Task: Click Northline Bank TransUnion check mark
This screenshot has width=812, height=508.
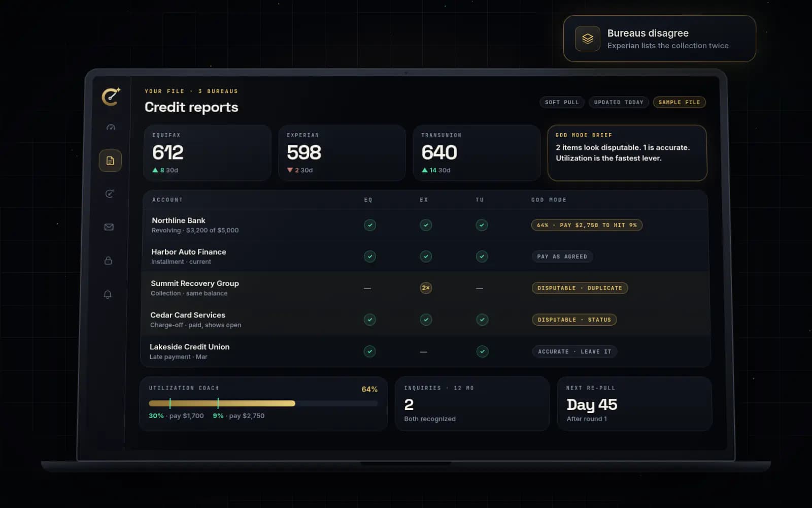Action: [482, 225]
